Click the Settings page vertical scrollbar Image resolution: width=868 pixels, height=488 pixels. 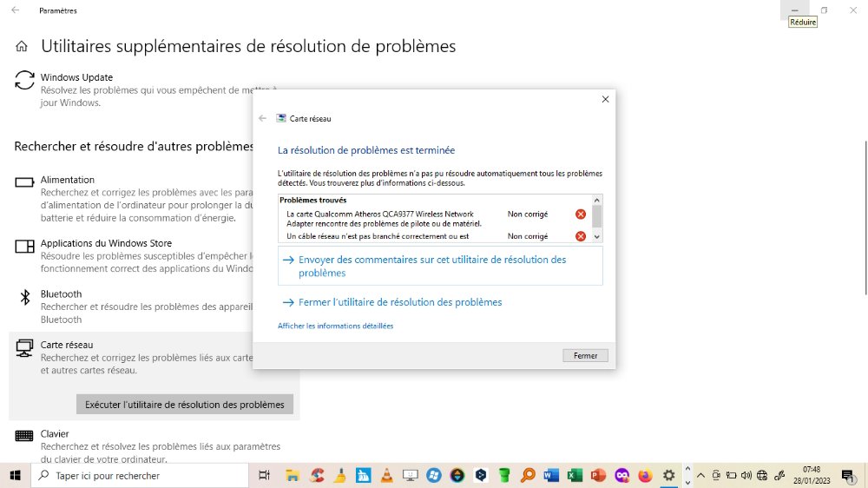(865, 218)
